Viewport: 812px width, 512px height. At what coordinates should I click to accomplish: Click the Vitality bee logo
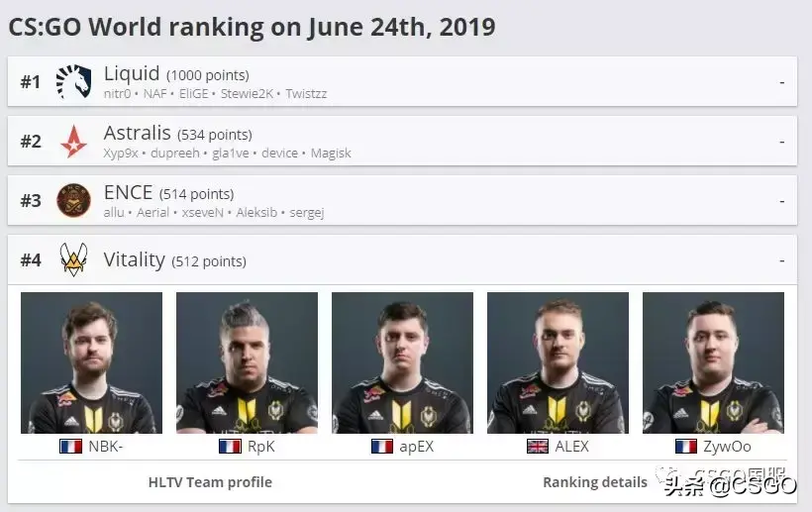point(73,259)
